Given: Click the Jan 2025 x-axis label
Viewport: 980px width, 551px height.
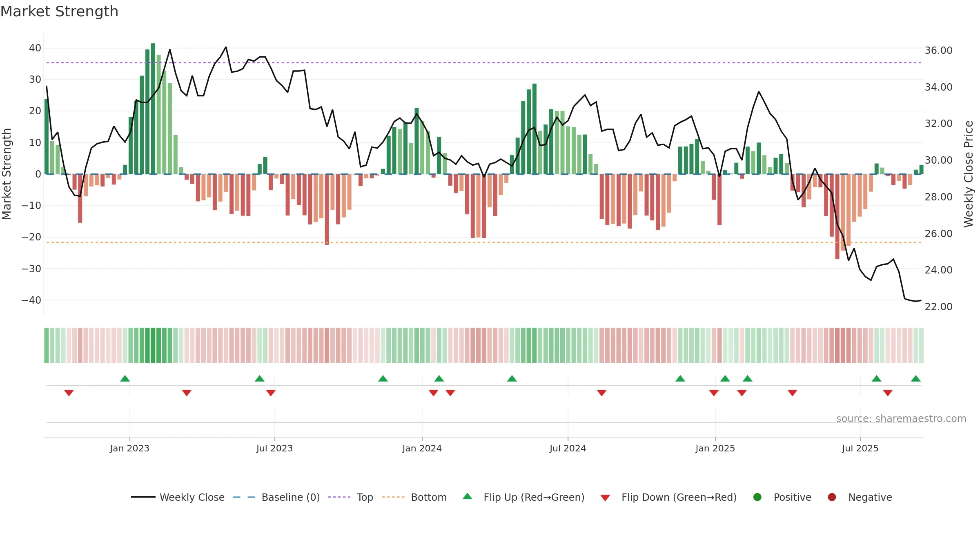Looking at the screenshot, I should [715, 449].
